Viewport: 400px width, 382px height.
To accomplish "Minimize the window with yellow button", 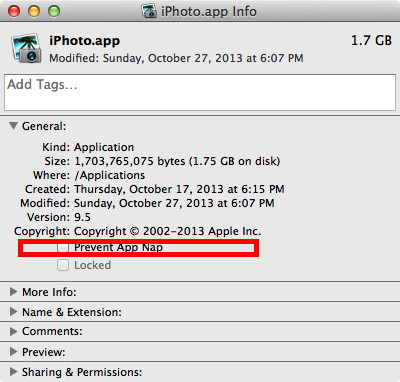I will coord(34,11).
